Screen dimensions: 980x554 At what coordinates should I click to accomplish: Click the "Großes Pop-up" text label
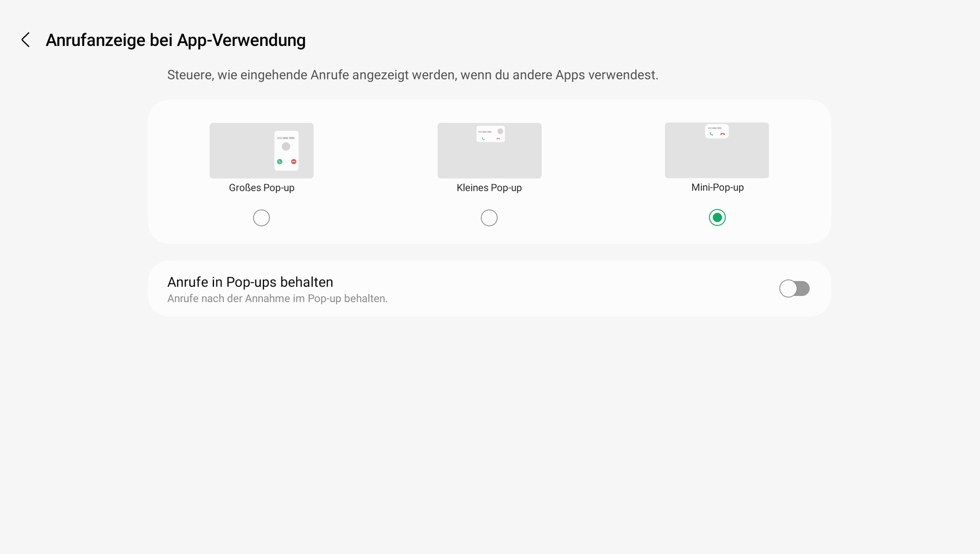click(261, 188)
